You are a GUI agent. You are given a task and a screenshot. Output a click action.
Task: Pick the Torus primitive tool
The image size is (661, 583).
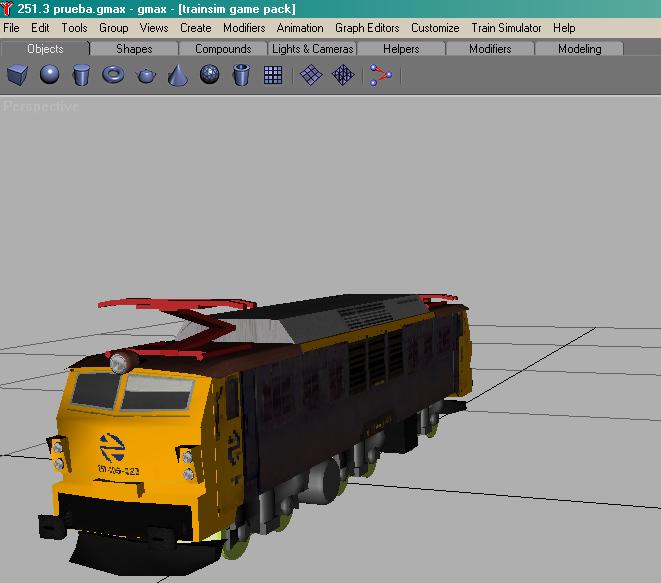[x=113, y=74]
